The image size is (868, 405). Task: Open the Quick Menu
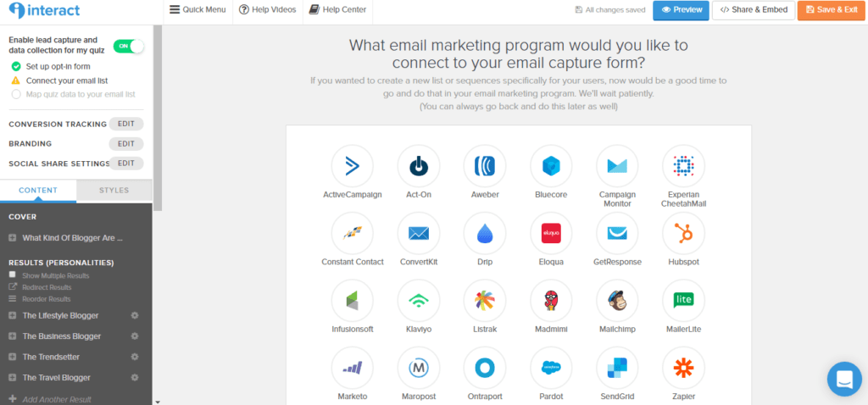198,10
